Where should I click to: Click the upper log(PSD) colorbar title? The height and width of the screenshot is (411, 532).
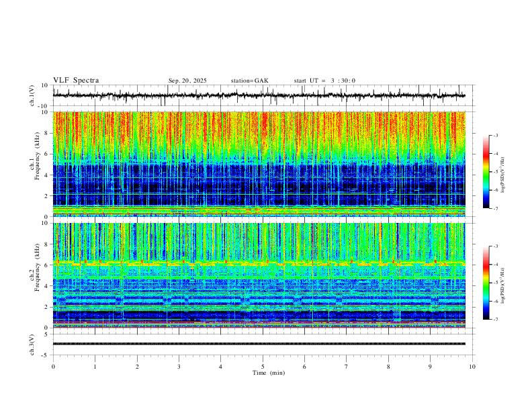click(502, 175)
